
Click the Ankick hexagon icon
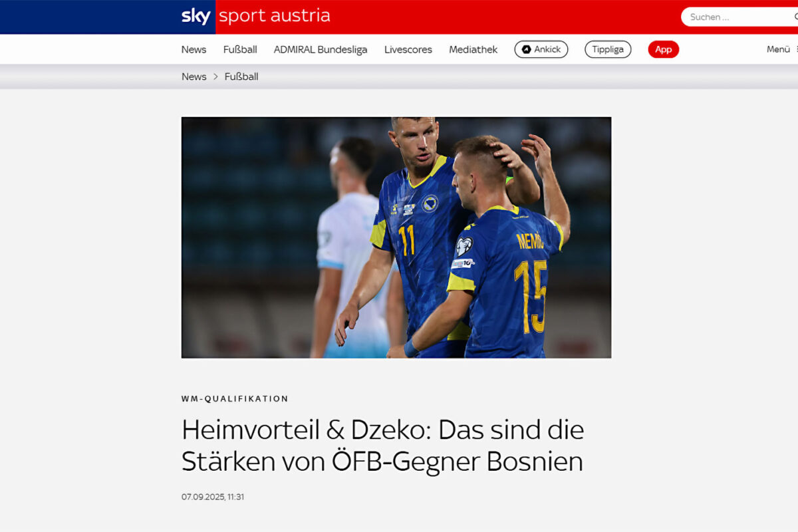point(527,49)
